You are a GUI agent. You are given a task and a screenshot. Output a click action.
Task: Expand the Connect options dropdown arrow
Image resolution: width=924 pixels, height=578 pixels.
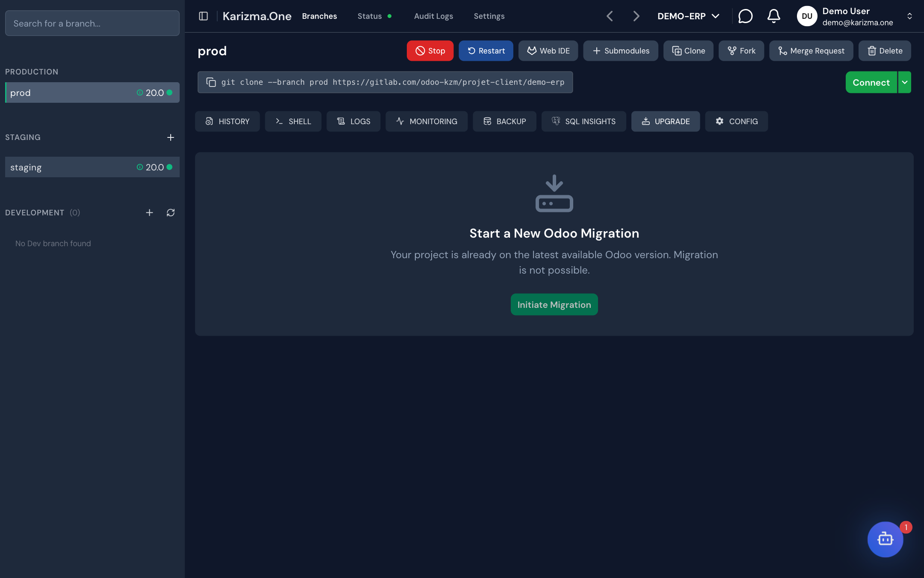(905, 82)
